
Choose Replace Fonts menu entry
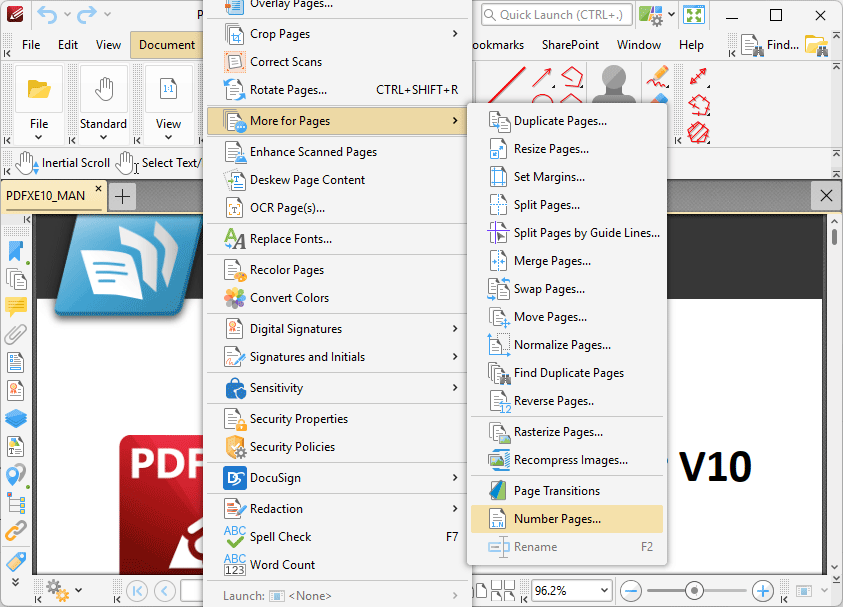(x=337, y=239)
